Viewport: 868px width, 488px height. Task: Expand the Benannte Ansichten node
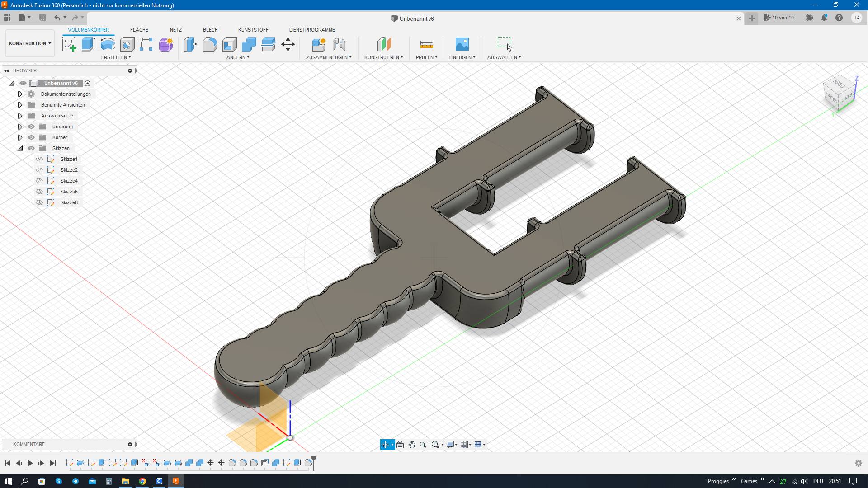click(20, 105)
